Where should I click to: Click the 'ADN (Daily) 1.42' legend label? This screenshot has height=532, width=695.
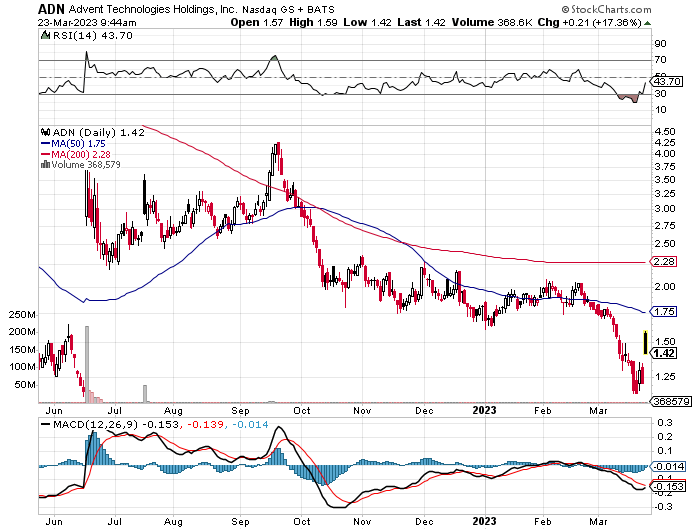[x=99, y=133]
